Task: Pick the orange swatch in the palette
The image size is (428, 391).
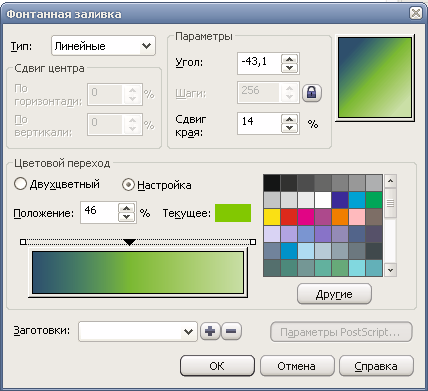Action: click(340, 217)
